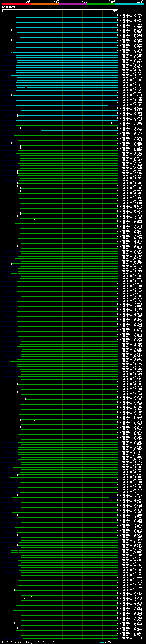Select hit UniRef100_A0A9R1
Image resolution: width=146 pixels, height=644 pixels.
pyautogui.click(x=131, y=379)
